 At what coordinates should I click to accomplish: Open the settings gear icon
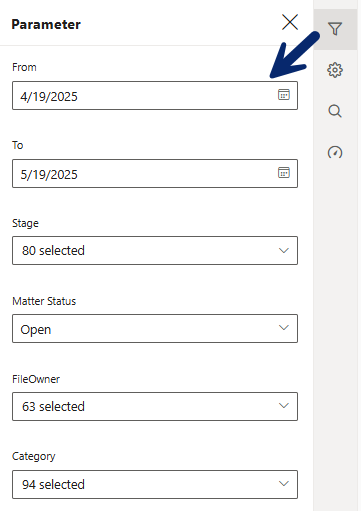(335, 70)
